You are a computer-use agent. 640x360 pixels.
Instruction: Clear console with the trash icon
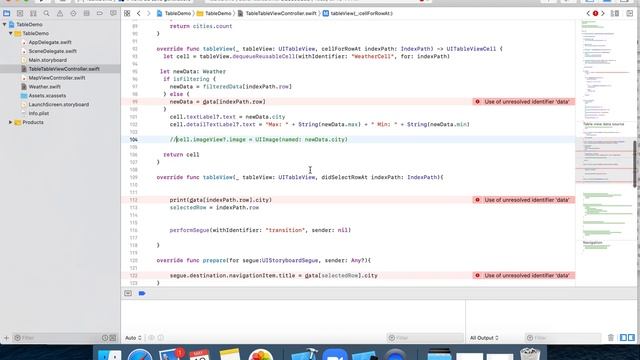(611, 338)
